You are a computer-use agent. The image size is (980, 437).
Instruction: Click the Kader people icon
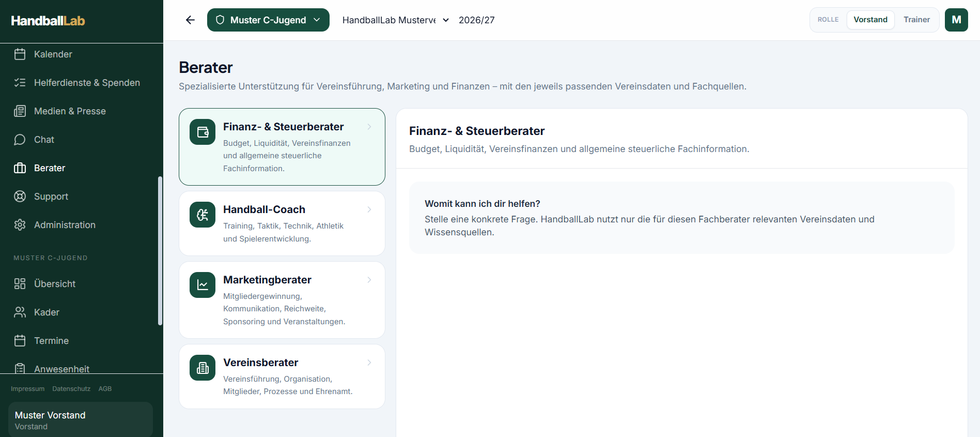pos(20,312)
